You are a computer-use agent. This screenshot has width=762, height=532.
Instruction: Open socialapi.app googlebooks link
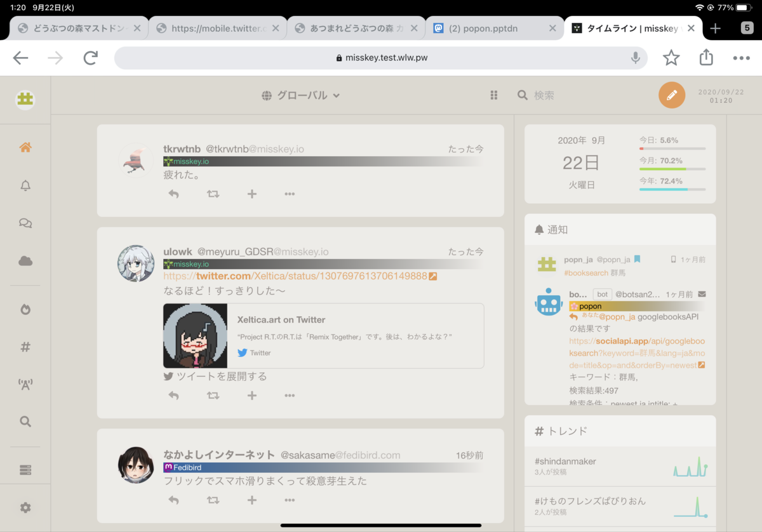636,353
